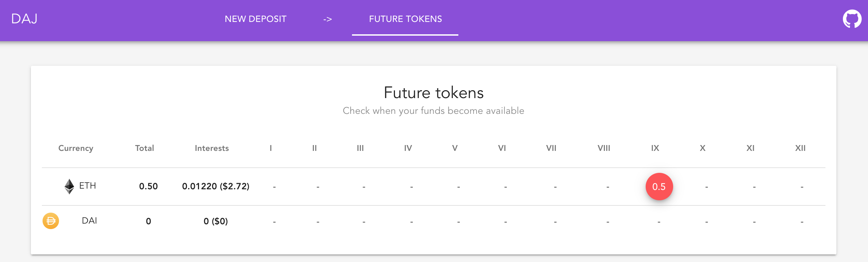
Task: Select the Future Tokens tab
Action: pyautogui.click(x=405, y=19)
